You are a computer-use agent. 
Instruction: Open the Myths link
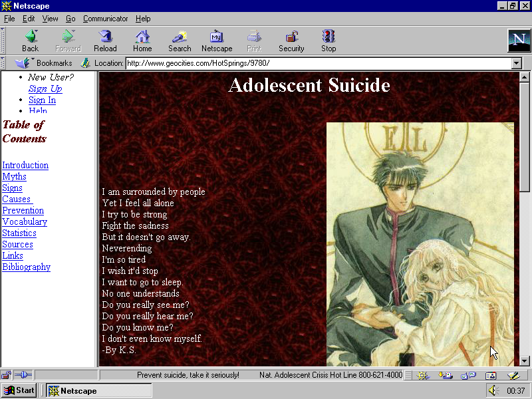coord(14,177)
